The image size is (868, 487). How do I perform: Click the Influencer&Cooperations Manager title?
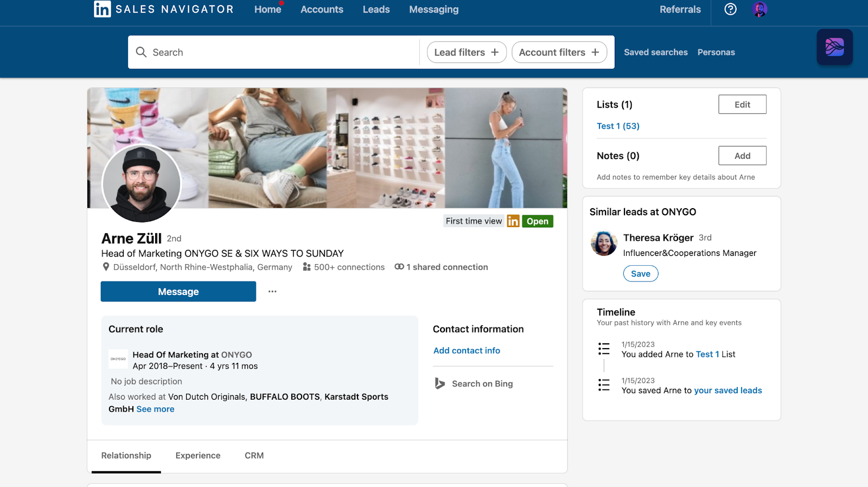click(x=690, y=253)
